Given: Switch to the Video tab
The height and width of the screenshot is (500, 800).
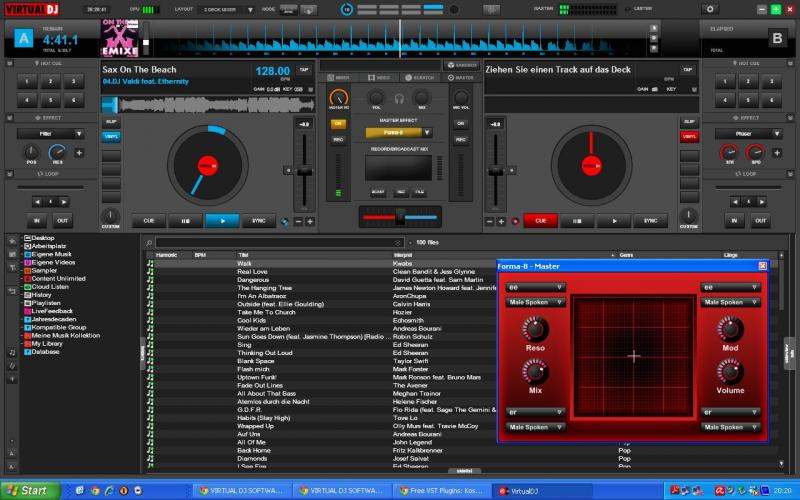Looking at the screenshot, I should pyautogui.click(x=379, y=78).
